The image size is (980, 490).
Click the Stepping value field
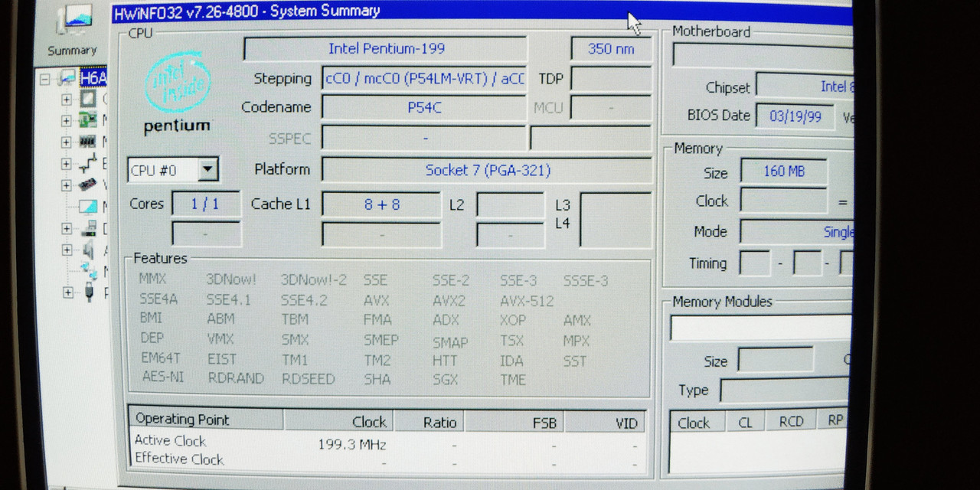[x=424, y=78]
